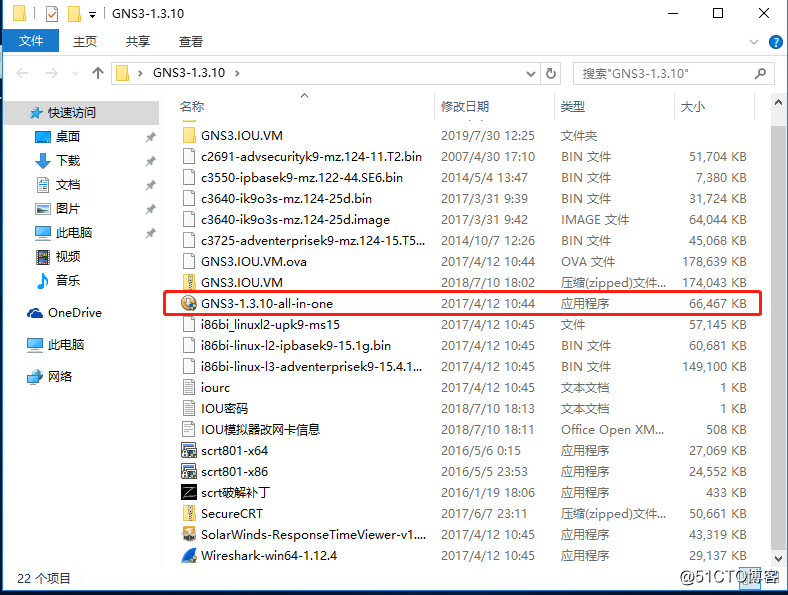Viewport: 788px width, 595px height.
Task: Open the GNS3-1.3.10-all-in-one installer icon
Action: point(189,303)
